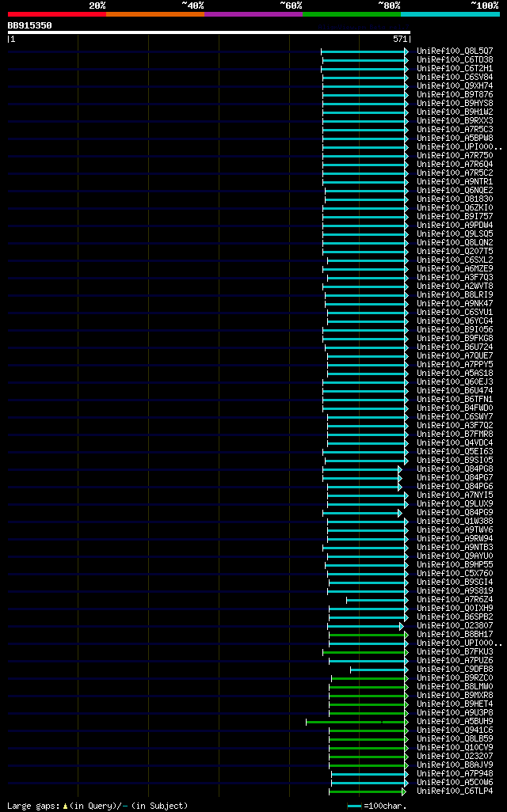
Task: Select the UniRef100_Q84PG8 hit label
Action: pyautogui.click(x=456, y=469)
